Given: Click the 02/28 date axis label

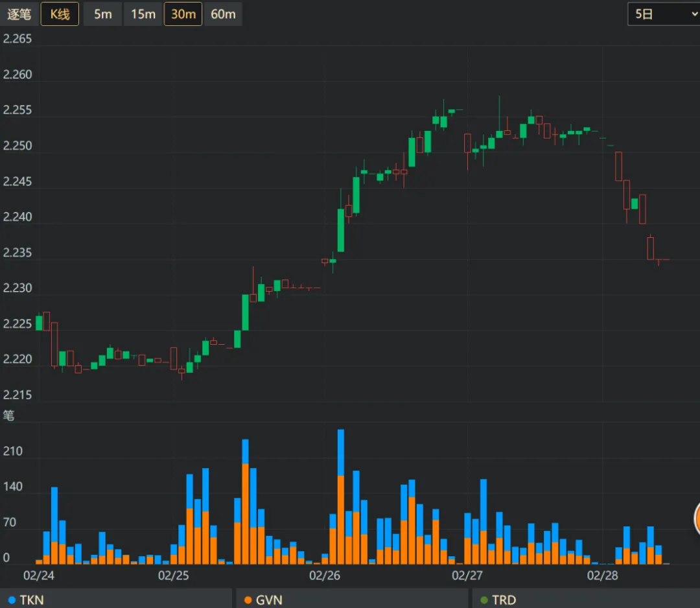Looking at the screenshot, I should point(602,575).
